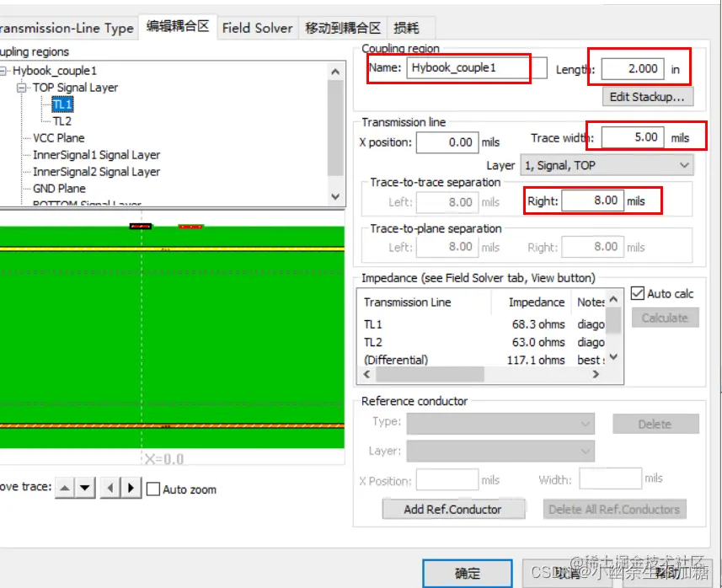
Task: Select InnerSignal2 Signal Layer item
Action: coord(96,172)
